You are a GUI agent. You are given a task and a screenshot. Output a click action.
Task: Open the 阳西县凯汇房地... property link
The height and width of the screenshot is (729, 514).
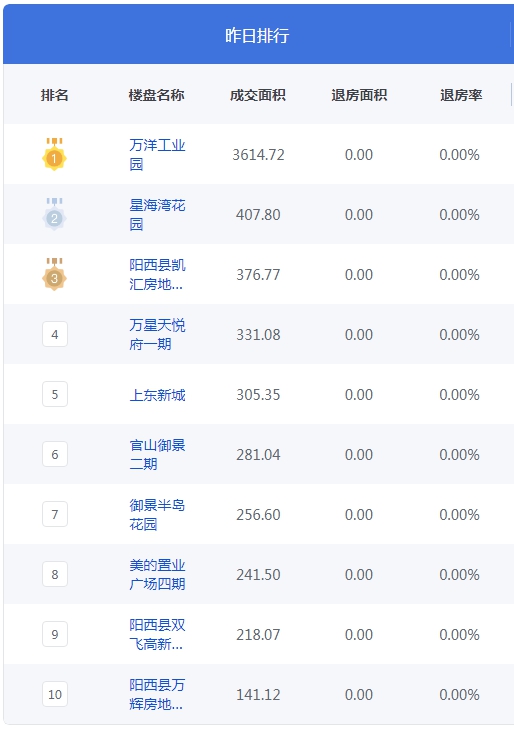157,274
